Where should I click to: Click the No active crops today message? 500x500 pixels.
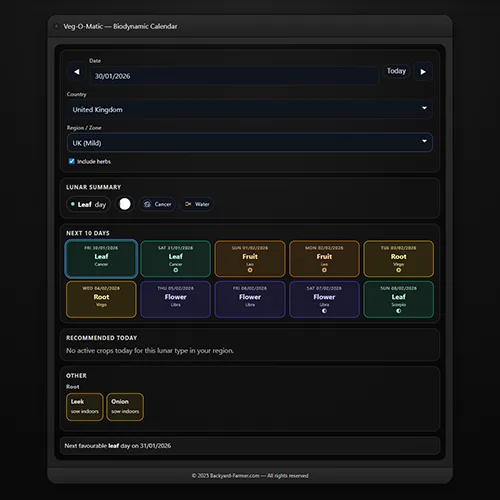click(150, 351)
